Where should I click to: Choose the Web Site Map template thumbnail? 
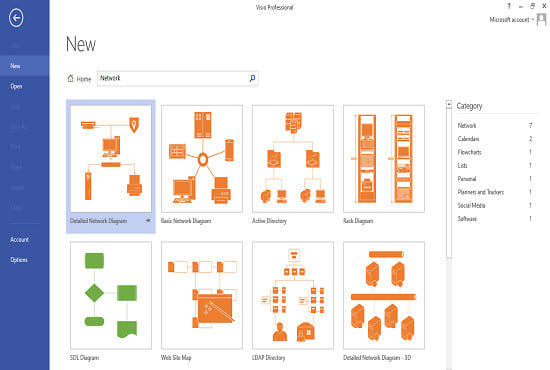202,295
